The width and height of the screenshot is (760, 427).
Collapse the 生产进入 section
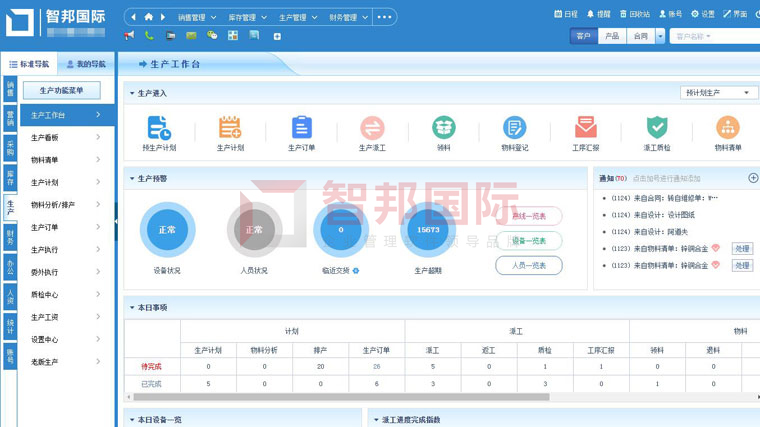point(132,93)
